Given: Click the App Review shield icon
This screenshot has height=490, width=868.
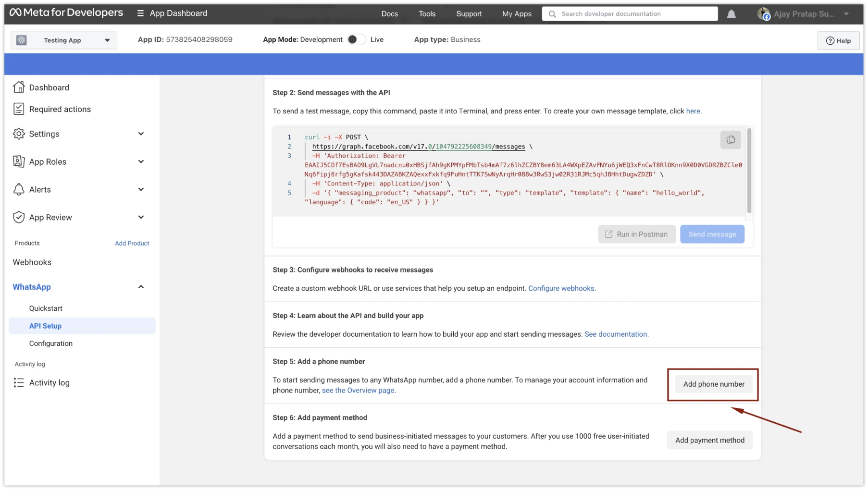Looking at the screenshot, I should tap(19, 217).
